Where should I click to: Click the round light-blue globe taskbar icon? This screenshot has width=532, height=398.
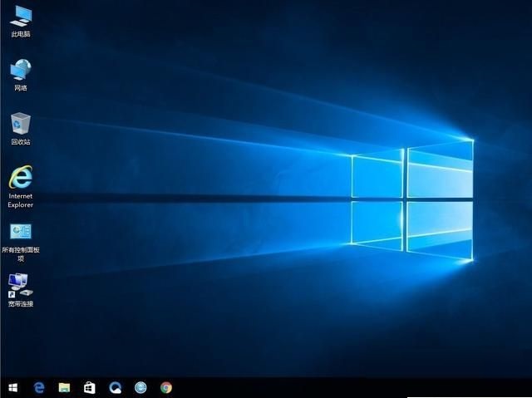(x=140, y=387)
